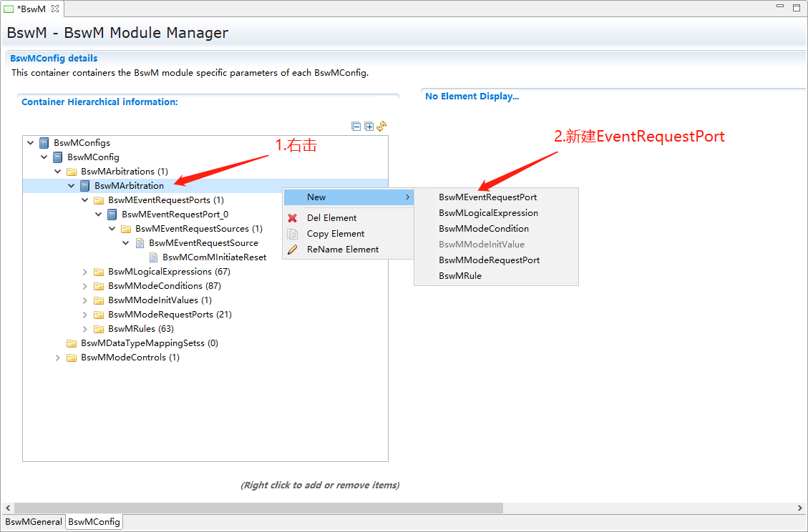Click the horizontal scrollbar right arrow
Viewport: 808px width, 532px height.
pyautogui.click(x=800, y=508)
